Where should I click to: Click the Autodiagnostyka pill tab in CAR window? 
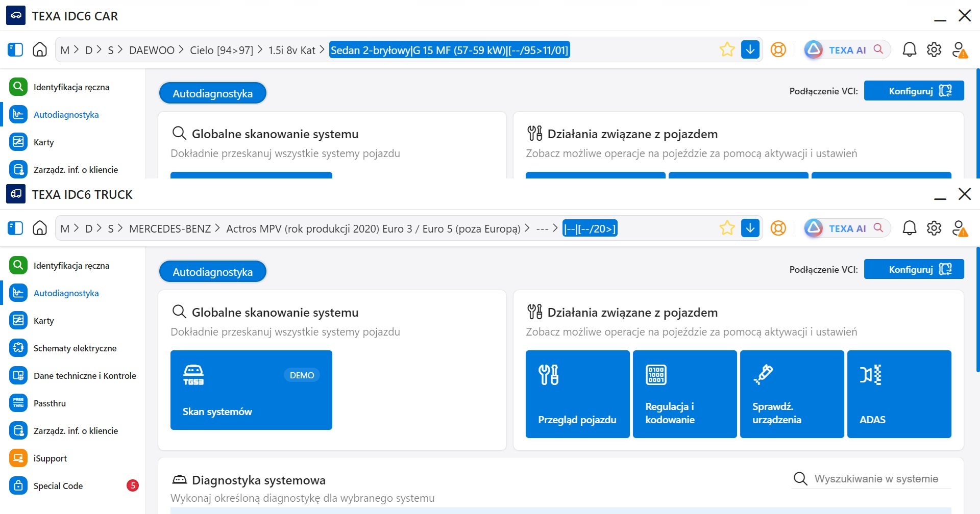coord(213,93)
